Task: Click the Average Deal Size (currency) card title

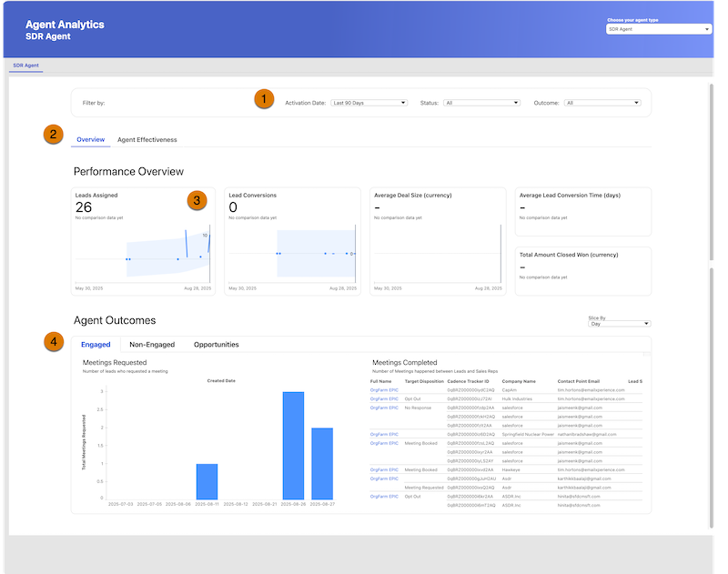Action: click(x=413, y=196)
